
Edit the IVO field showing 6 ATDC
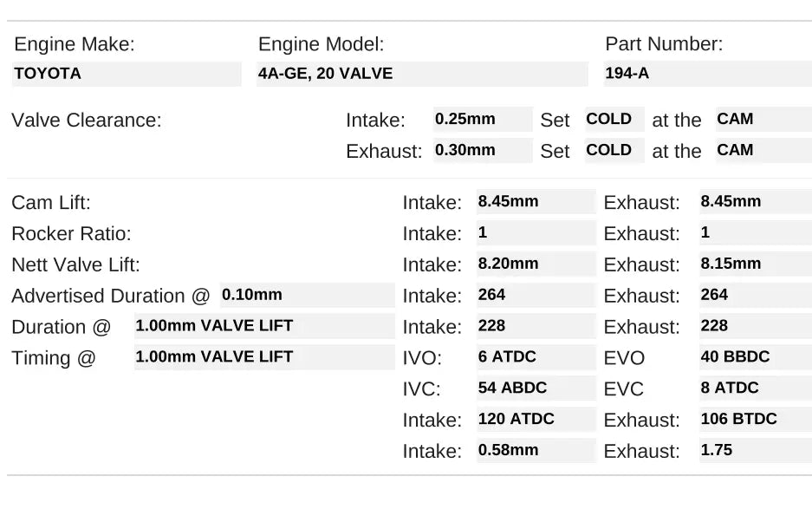point(536,357)
